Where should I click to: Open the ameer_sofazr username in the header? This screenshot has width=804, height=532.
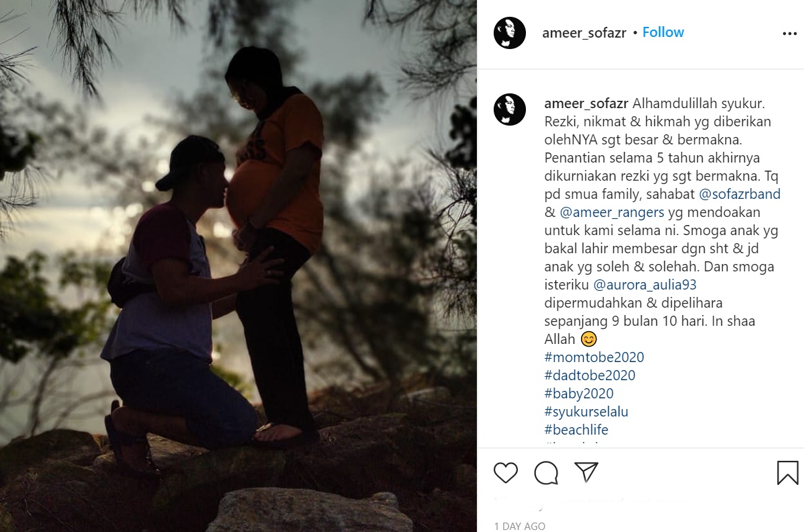[x=584, y=33]
